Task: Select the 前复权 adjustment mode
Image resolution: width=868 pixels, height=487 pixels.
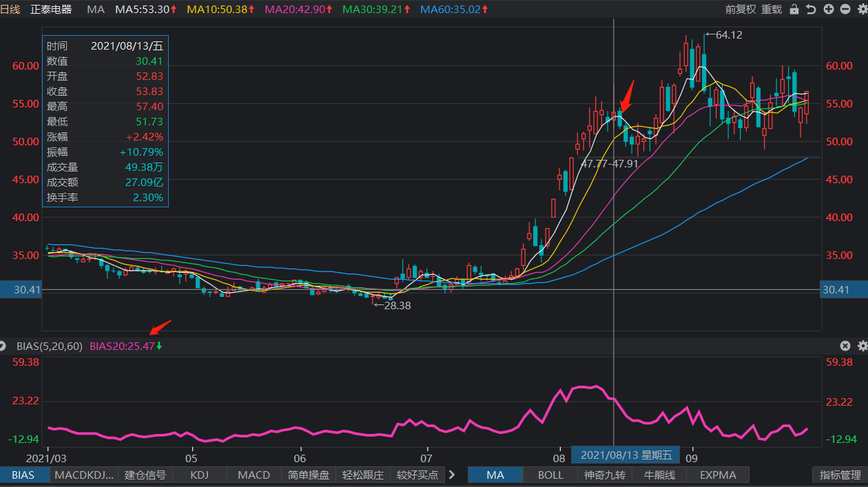Action: (741, 10)
